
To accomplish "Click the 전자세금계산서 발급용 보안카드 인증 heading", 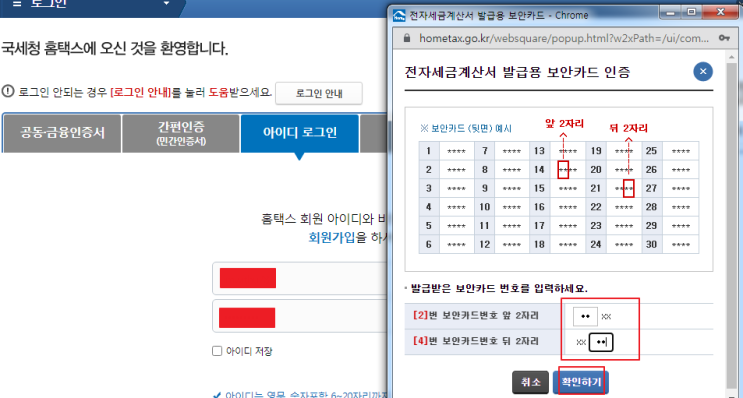I will (x=517, y=72).
